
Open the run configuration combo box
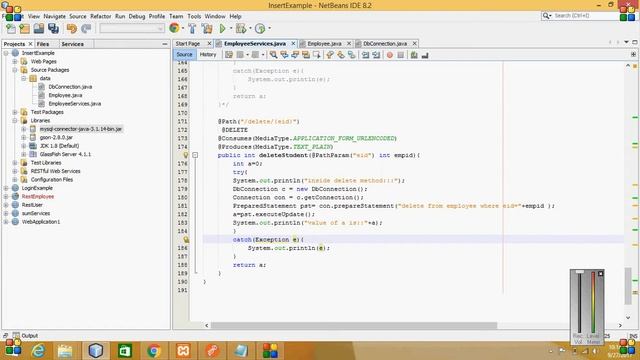[132, 29]
